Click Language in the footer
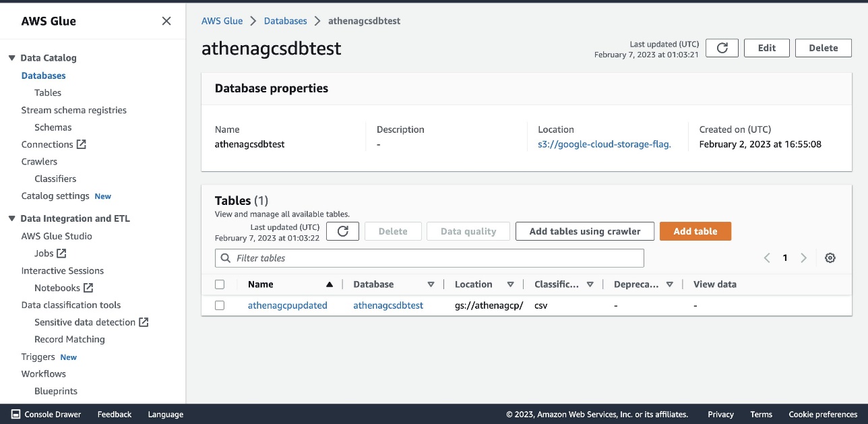The width and height of the screenshot is (868, 424). (x=165, y=415)
